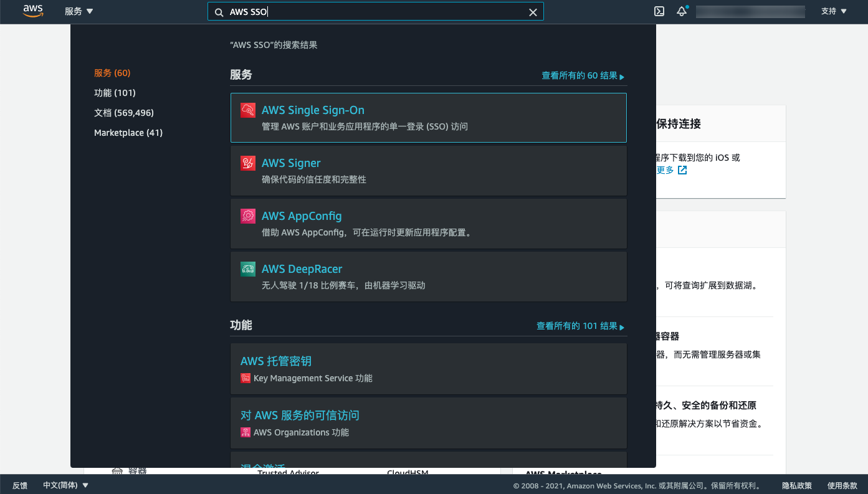Click the AWS AppConfig service icon
This screenshot has height=494, width=868.
coord(248,216)
